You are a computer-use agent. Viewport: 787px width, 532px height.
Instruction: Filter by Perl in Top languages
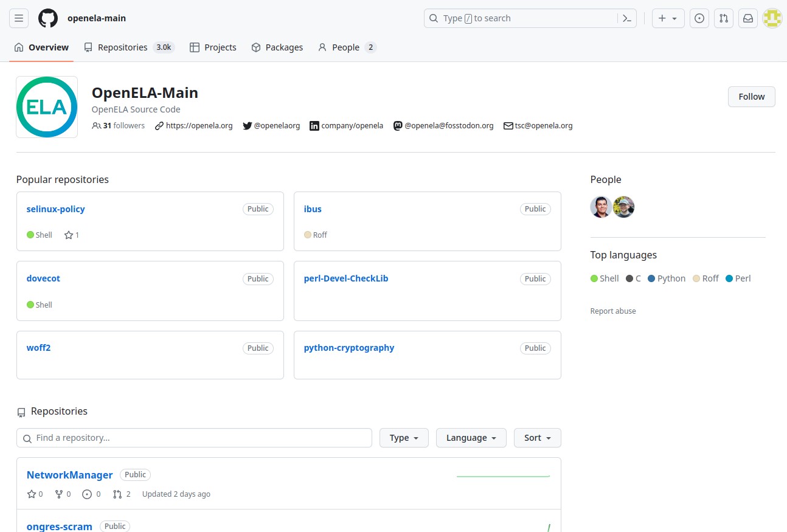point(738,278)
